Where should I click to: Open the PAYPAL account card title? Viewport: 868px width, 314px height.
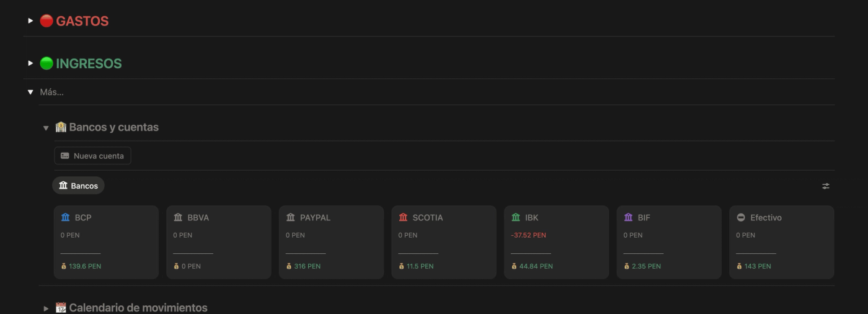click(315, 218)
